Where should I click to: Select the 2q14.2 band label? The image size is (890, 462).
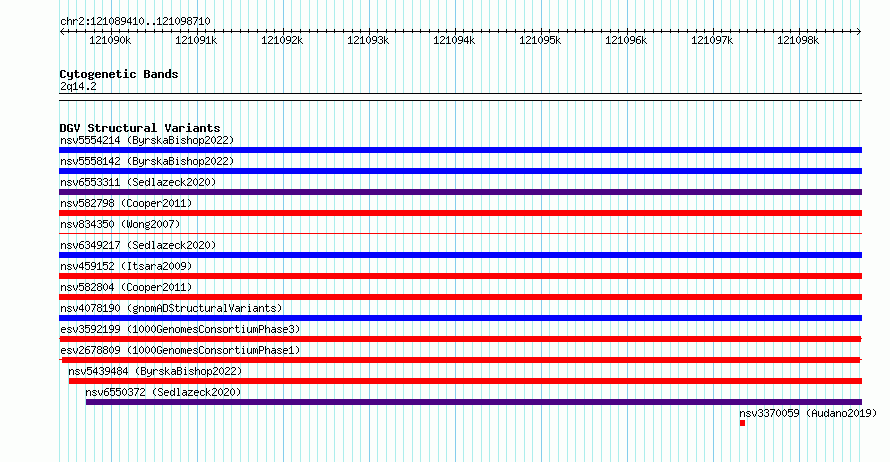78,86
